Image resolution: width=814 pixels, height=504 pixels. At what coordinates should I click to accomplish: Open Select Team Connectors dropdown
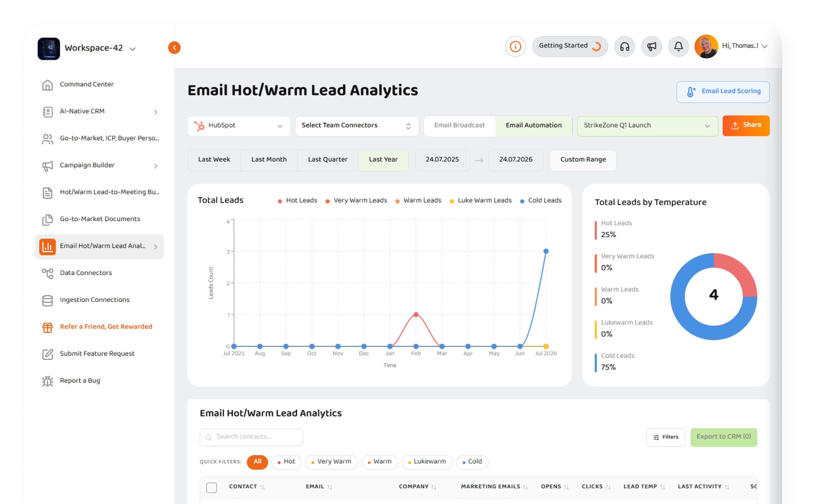pos(357,126)
